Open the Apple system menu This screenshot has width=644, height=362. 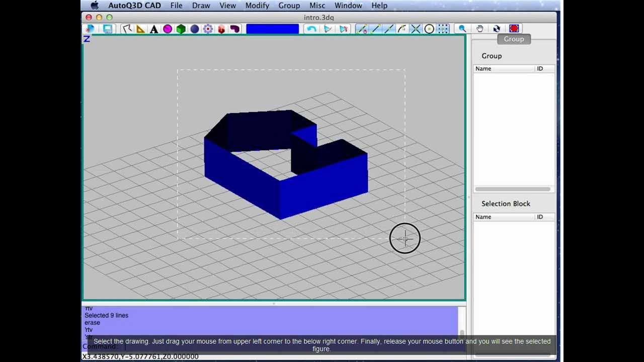pyautogui.click(x=95, y=6)
